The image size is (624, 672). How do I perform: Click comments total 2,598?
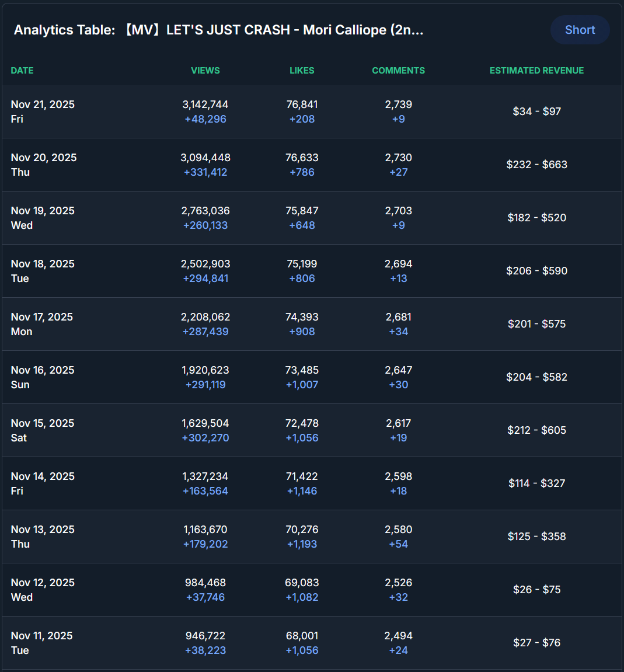click(398, 476)
